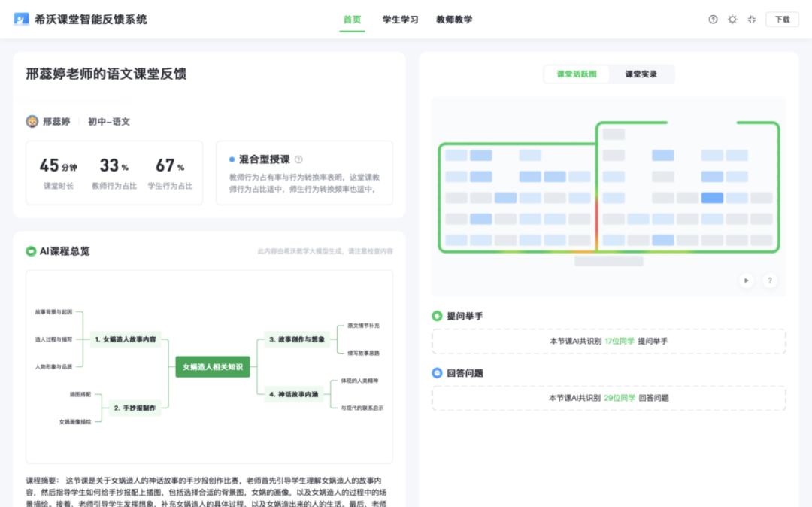The height and width of the screenshot is (507, 812).
Task: Click the info icon beside 混合型授课
Action: pyautogui.click(x=298, y=159)
